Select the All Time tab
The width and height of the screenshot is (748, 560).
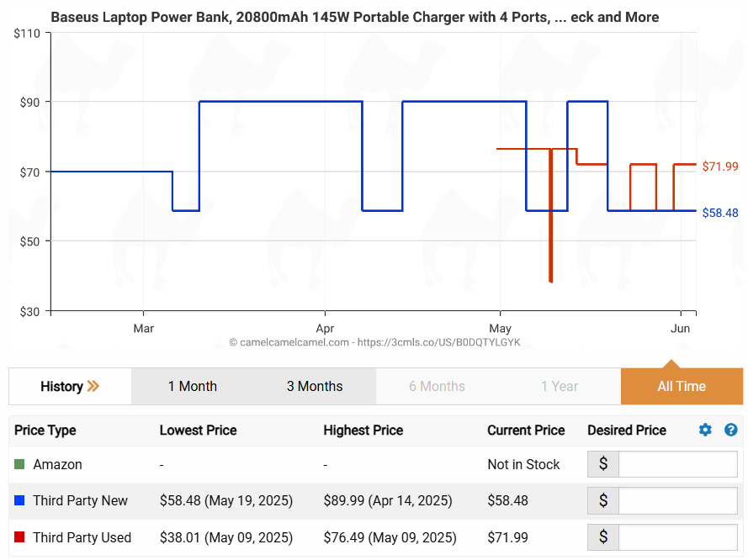682,387
